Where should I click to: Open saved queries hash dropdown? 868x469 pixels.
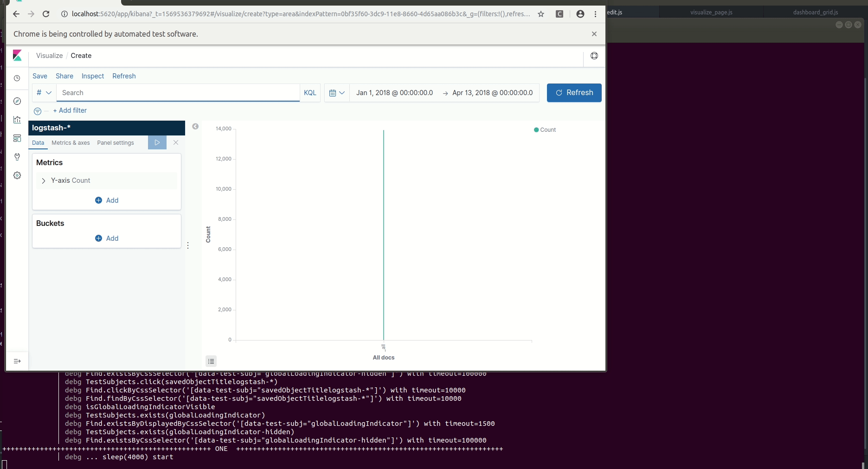click(44, 93)
